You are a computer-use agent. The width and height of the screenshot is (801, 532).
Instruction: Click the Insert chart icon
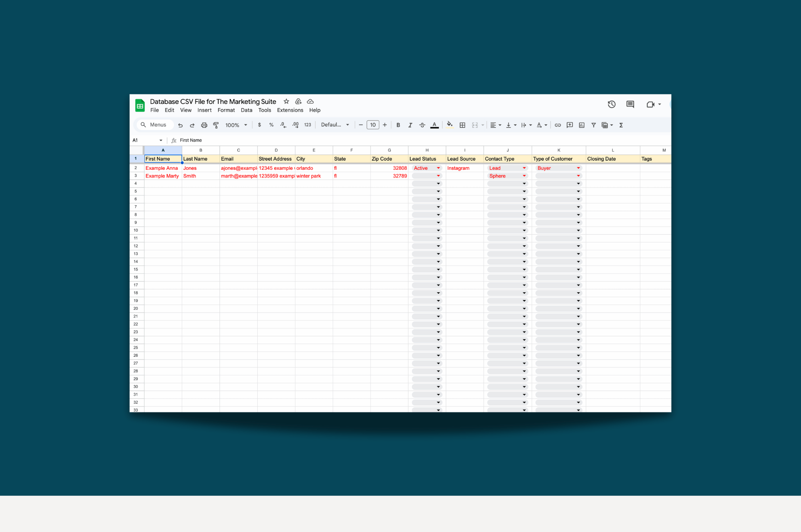tap(581, 125)
